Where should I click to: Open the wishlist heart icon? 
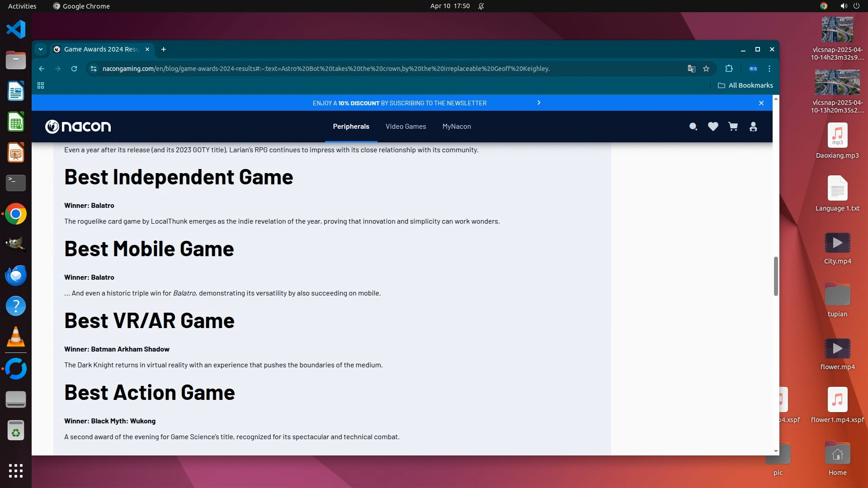click(x=713, y=127)
